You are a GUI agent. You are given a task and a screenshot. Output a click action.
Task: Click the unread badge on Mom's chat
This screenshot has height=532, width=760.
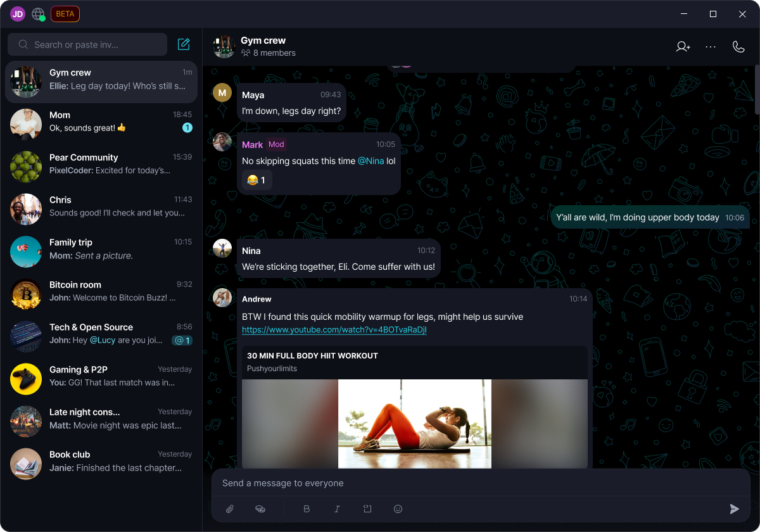click(x=187, y=128)
